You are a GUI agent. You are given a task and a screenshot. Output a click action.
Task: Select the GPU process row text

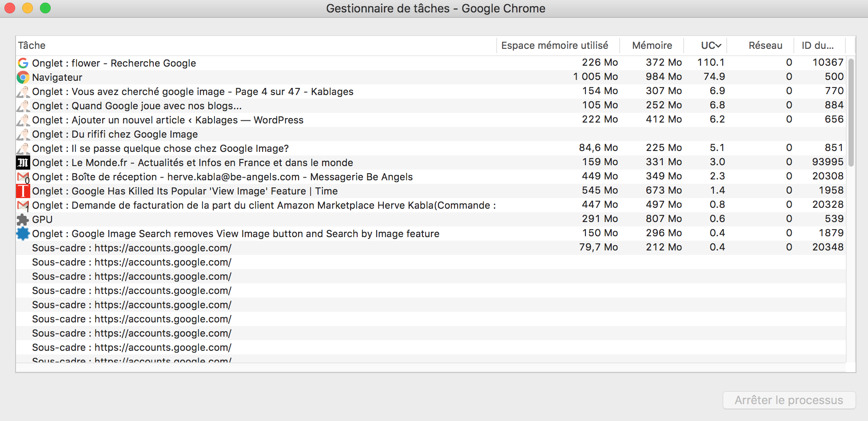tap(42, 219)
